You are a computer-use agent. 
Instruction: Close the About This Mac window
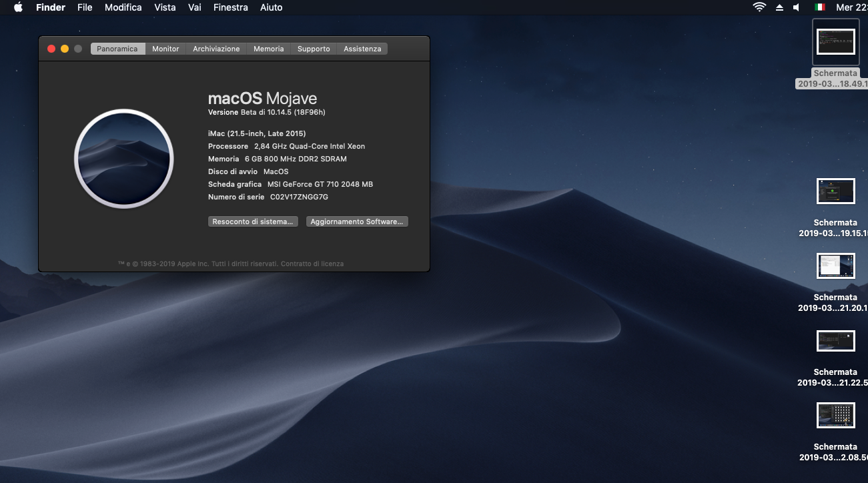[51, 49]
